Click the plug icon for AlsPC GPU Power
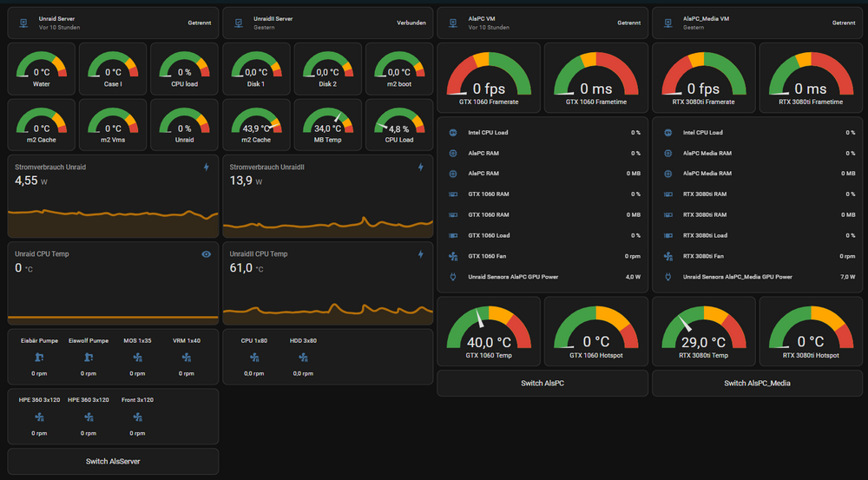This screenshot has width=868, height=480. coord(453,277)
